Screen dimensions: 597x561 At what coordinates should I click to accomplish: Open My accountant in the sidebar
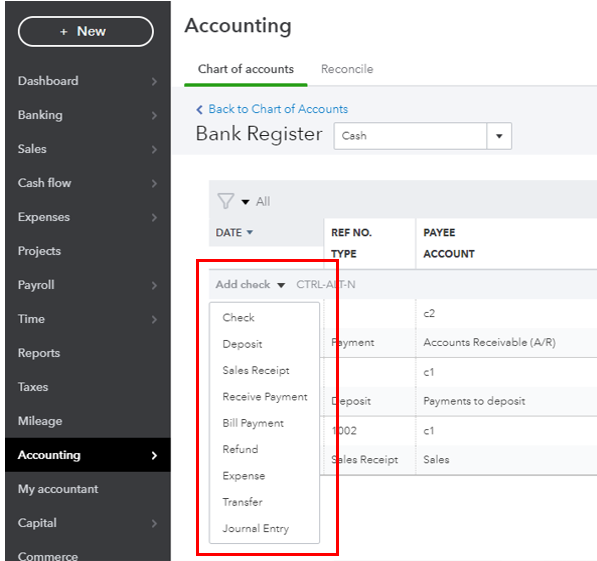58,489
